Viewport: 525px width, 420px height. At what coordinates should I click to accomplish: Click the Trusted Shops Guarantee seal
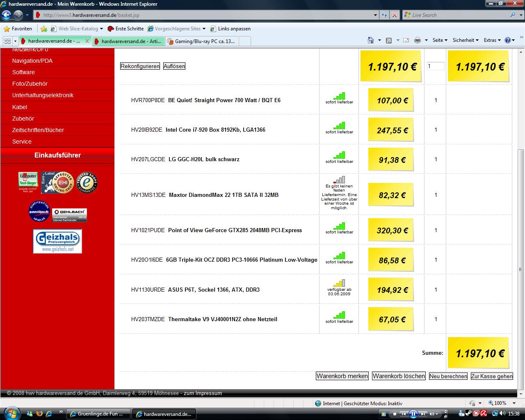[x=87, y=183]
